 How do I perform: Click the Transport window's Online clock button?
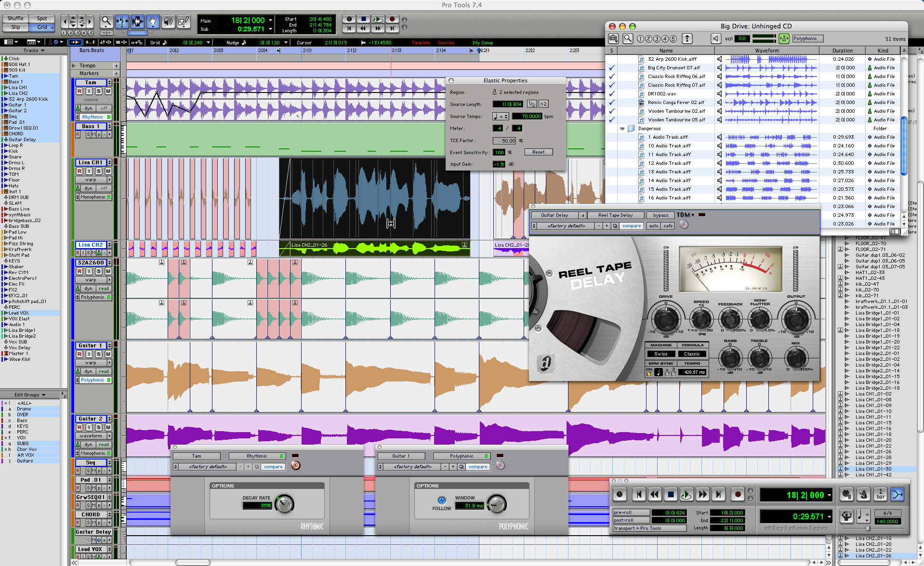(x=620, y=494)
